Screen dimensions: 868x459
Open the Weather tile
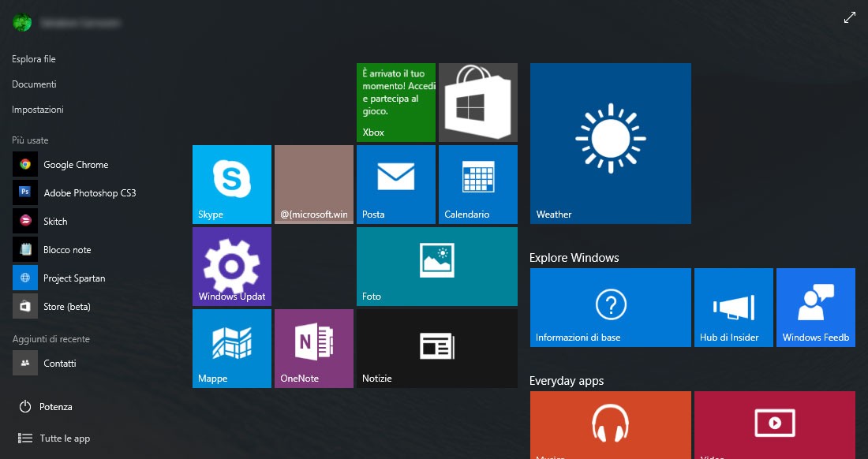[611, 144]
